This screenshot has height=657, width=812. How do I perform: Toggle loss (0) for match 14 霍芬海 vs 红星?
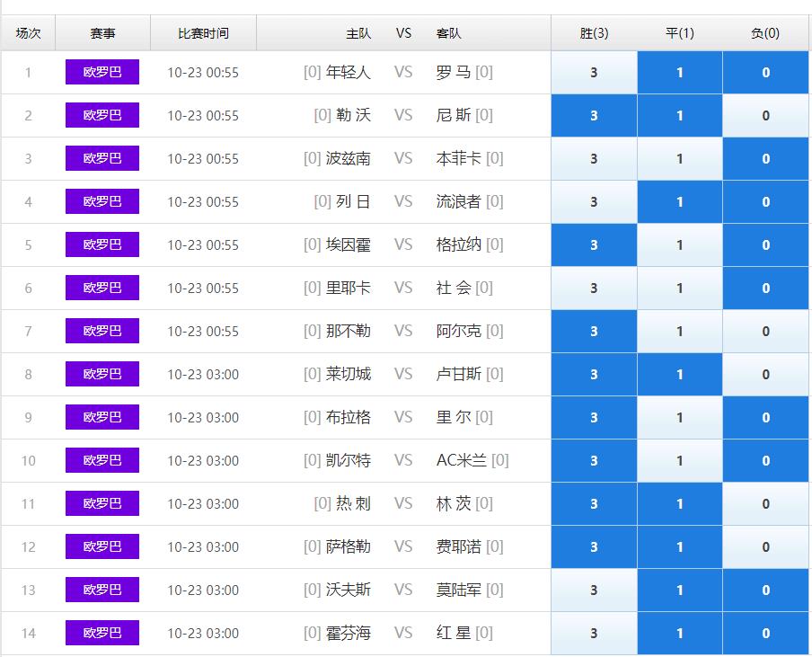pos(765,633)
